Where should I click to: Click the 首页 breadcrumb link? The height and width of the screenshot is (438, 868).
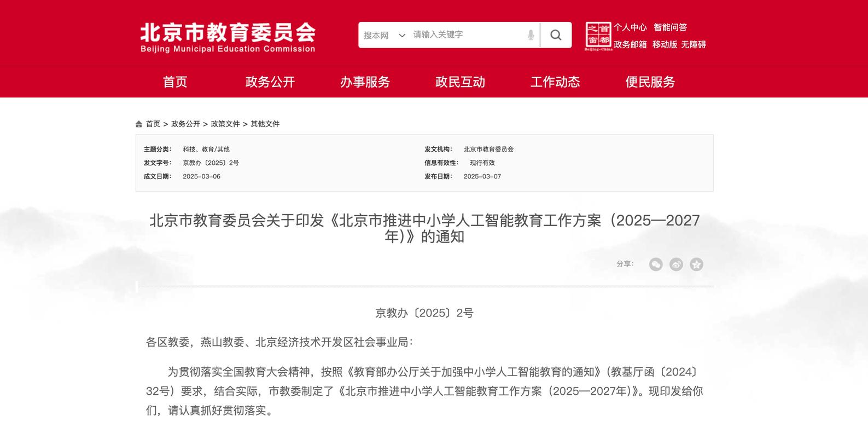[x=153, y=124]
